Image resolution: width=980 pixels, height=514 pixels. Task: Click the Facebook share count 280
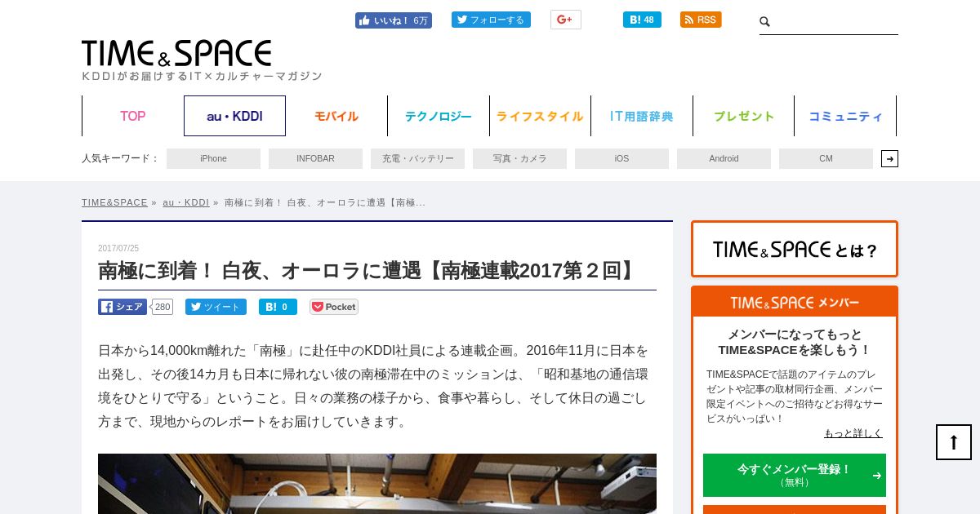pos(163,307)
